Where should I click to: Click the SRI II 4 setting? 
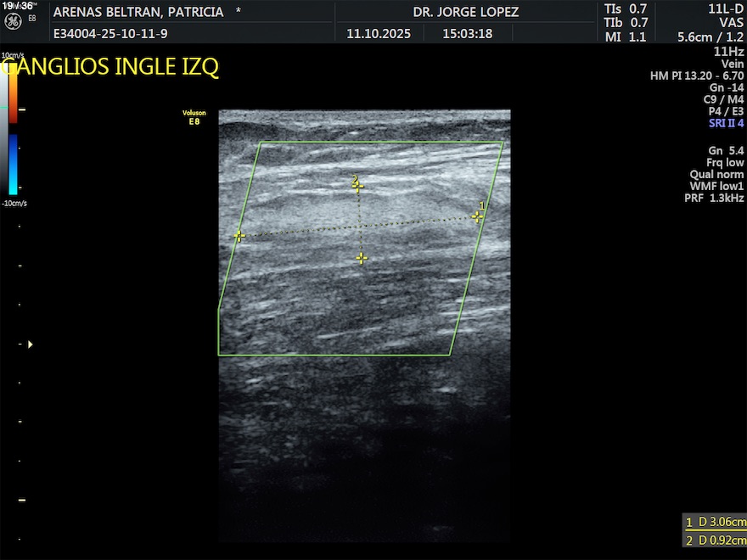click(726, 123)
